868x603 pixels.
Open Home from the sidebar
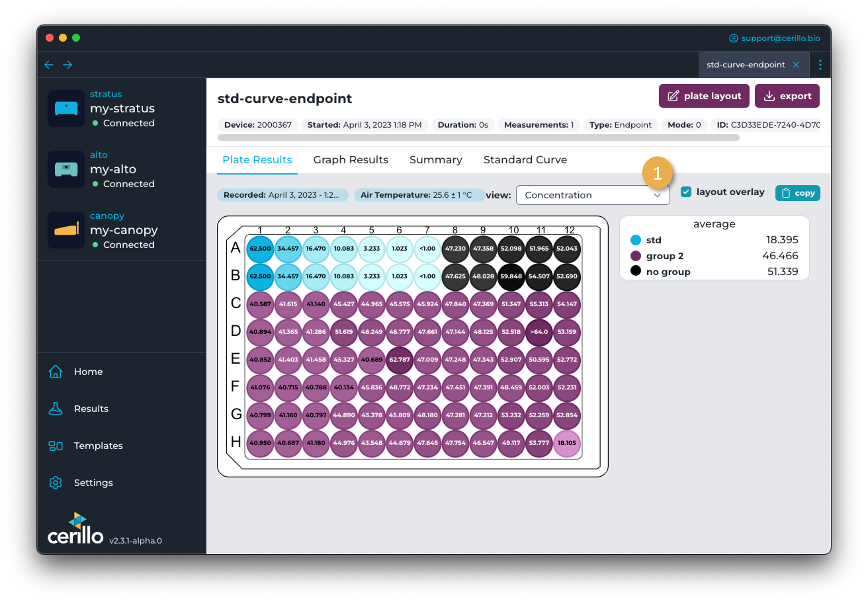88,372
